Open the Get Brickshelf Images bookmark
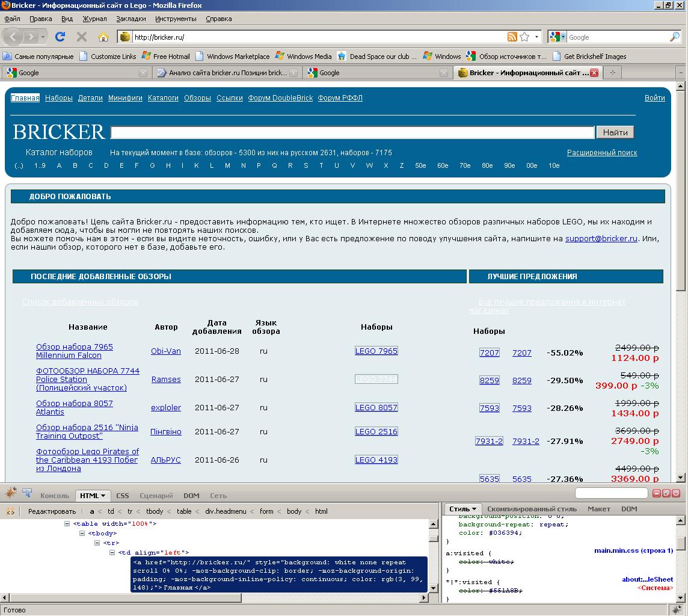This screenshot has width=688, height=616. pyautogui.click(x=590, y=56)
